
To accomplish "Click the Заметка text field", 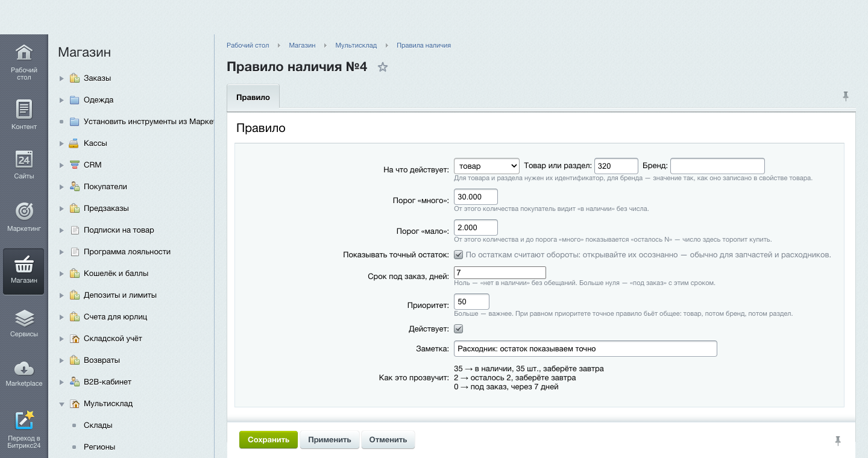I will (585, 349).
